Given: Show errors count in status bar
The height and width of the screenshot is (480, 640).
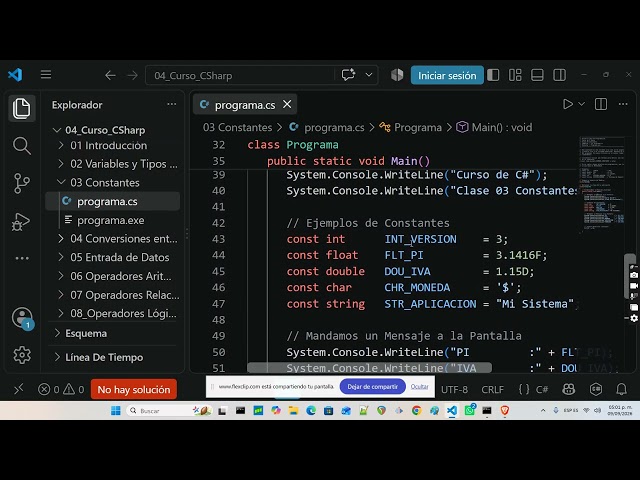Looking at the screenshot, I should pos(49,389).
